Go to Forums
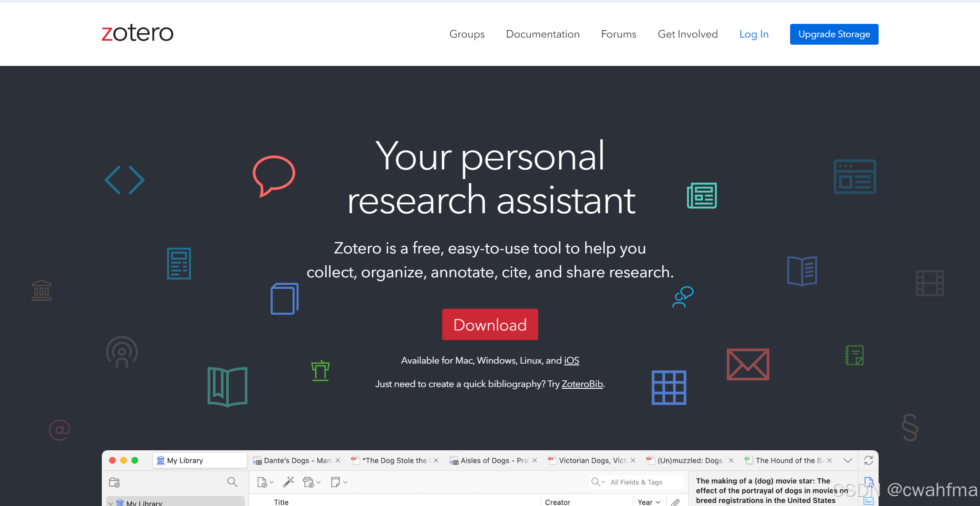 (618, 34)
